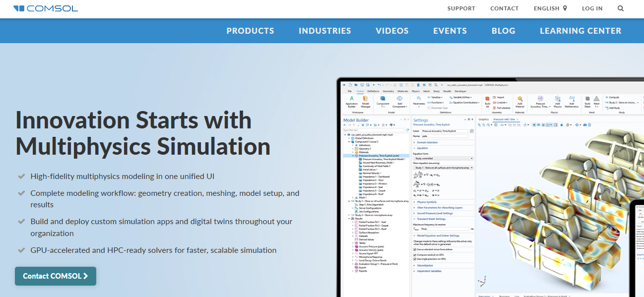
Task: Click the Build Mesh ribbon icon
Action: (587, 102)
